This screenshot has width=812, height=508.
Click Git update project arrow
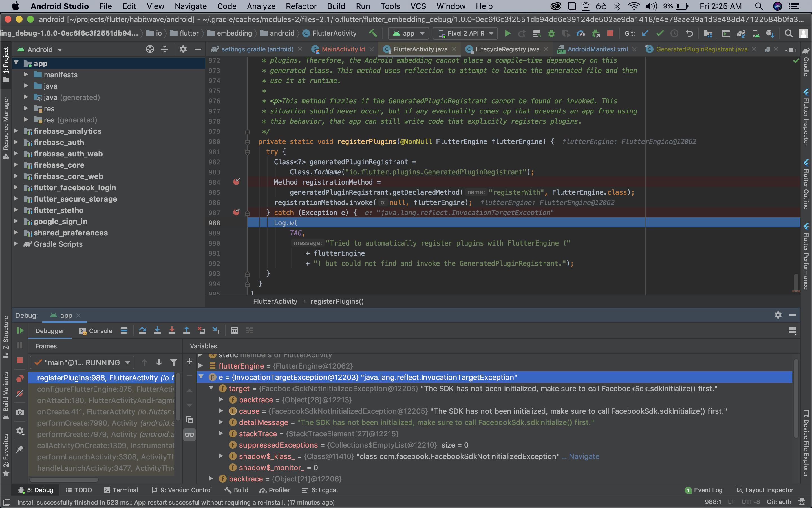tap(645, 33)
